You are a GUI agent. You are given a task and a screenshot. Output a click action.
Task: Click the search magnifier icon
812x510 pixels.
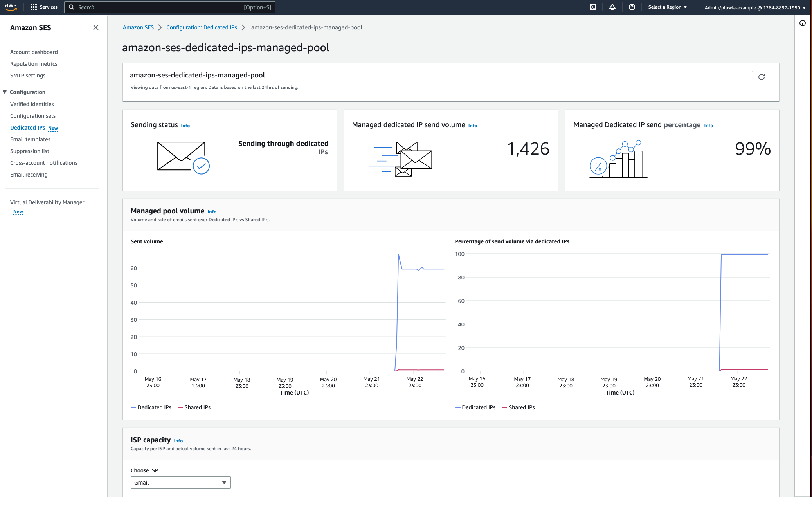click(71, 7)
